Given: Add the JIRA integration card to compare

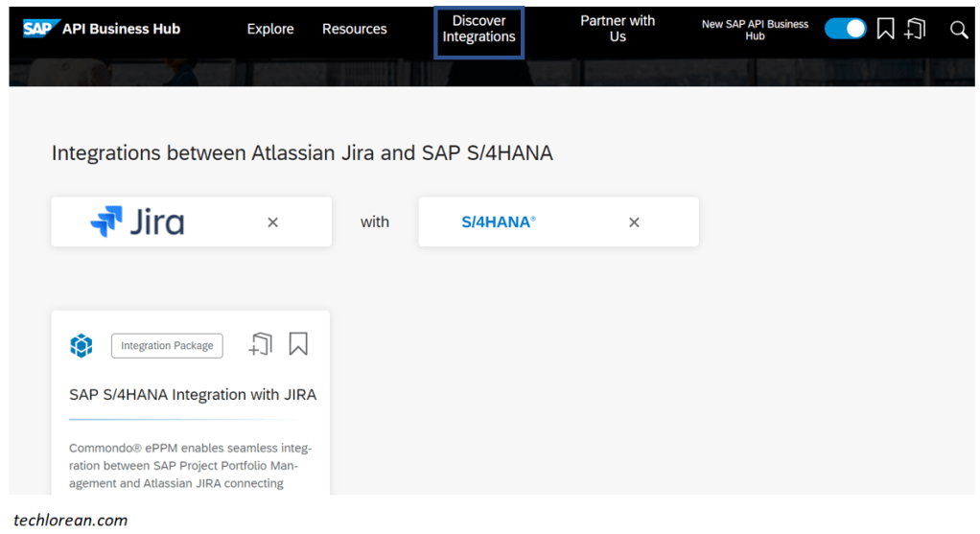Looking at the screenshot, I should [x=261, y=344].
